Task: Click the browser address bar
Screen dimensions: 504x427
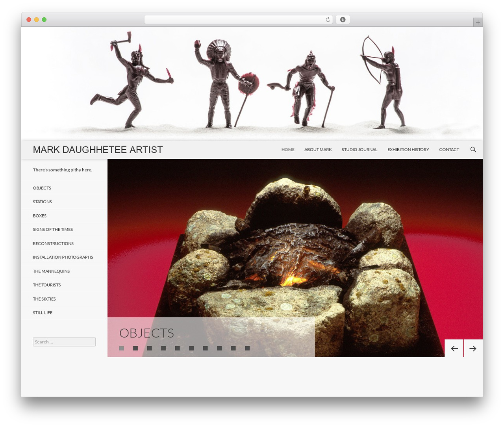Action: 238,20
